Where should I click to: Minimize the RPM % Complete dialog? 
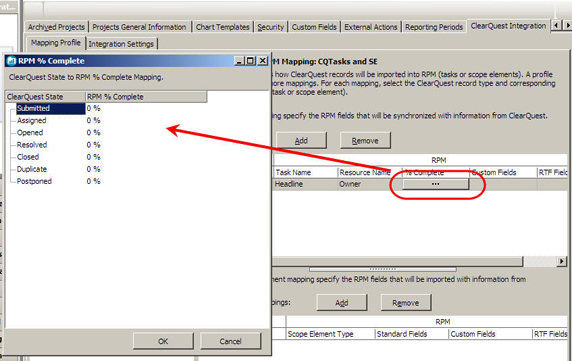tap(239, 61)
